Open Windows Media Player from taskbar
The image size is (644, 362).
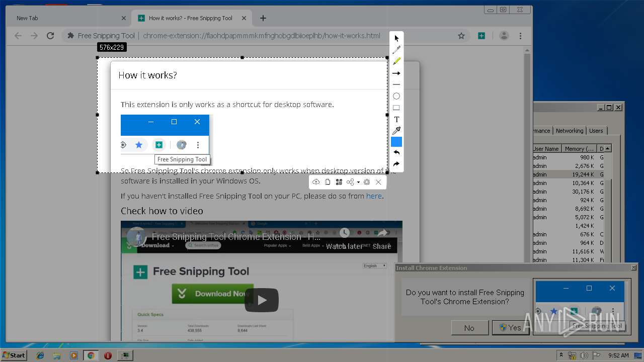pos(74,355)
